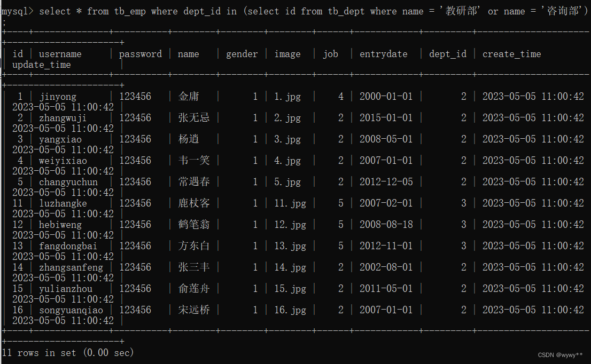Click tb_dept in the SQL query

[x=346, y=12]
